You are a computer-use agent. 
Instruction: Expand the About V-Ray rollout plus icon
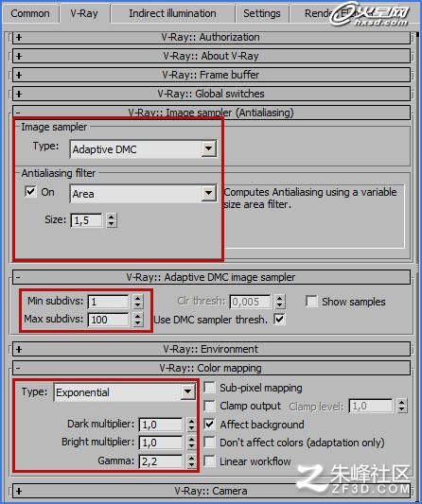(19, 56)
